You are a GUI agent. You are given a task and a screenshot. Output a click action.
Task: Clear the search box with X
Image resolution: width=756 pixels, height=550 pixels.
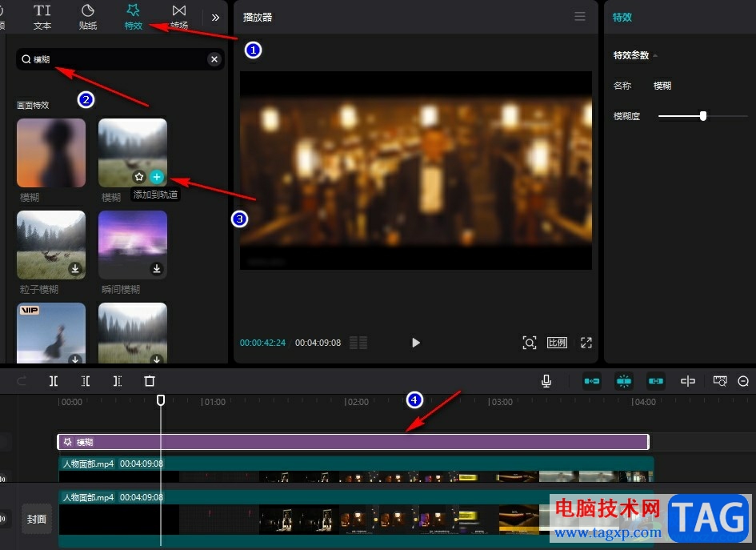214,59
